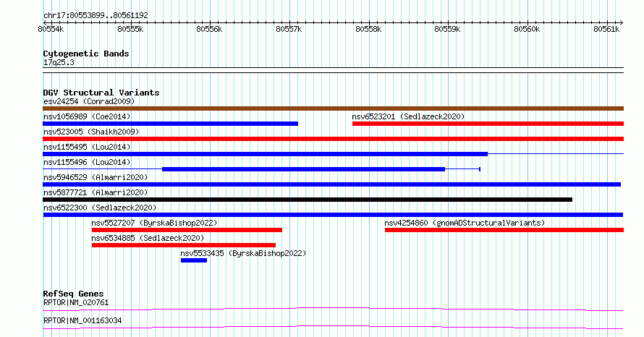Select the red nsv4254860 gnomAD variant bar
Image resolution: width=644 pixels, height=337 pixels.
(x=504, y=230)
